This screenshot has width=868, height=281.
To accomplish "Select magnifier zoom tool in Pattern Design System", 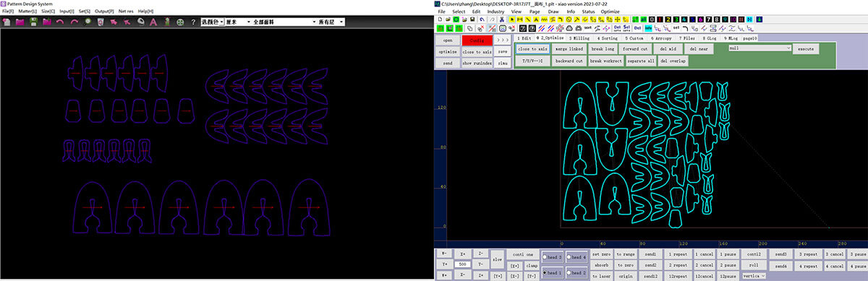I will point(88,22).
